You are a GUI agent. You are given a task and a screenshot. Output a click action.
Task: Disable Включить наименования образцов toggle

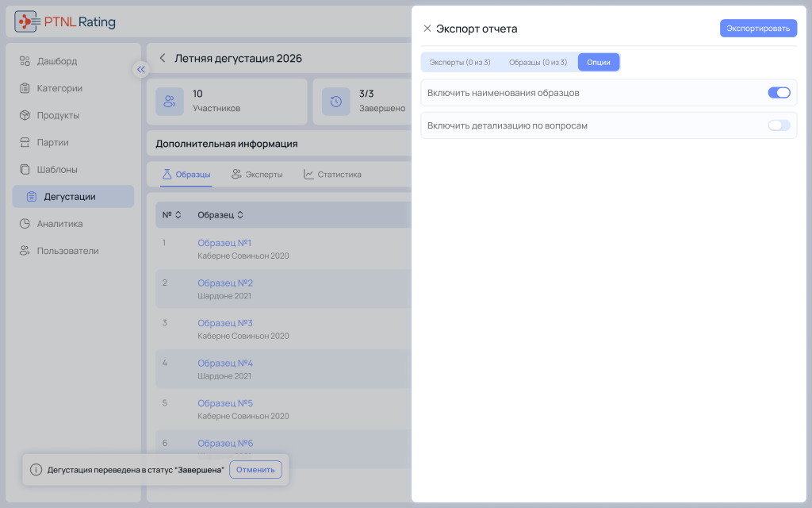(x=779, y=93)
